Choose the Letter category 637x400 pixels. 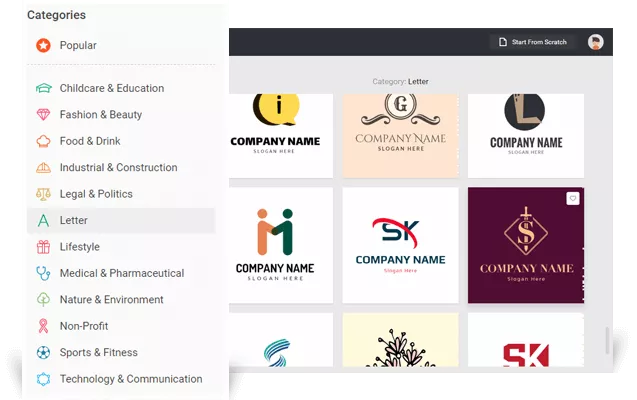coord(74,220)
